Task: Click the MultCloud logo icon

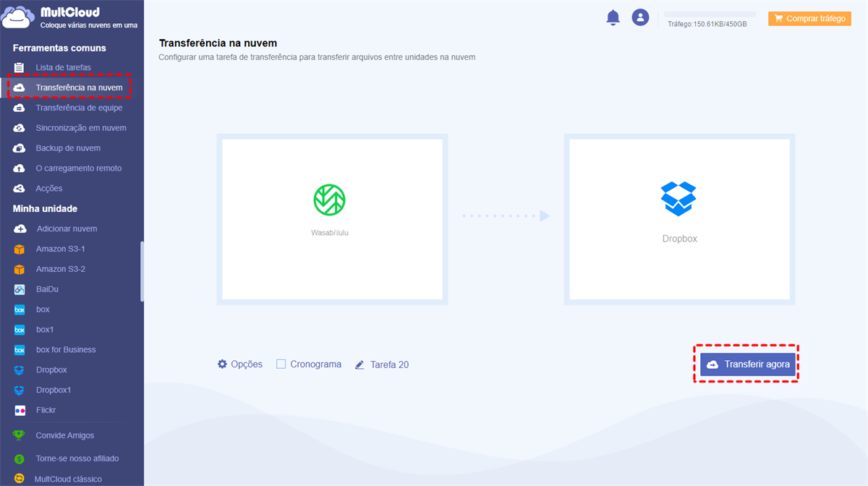Action: coord(18,17)
